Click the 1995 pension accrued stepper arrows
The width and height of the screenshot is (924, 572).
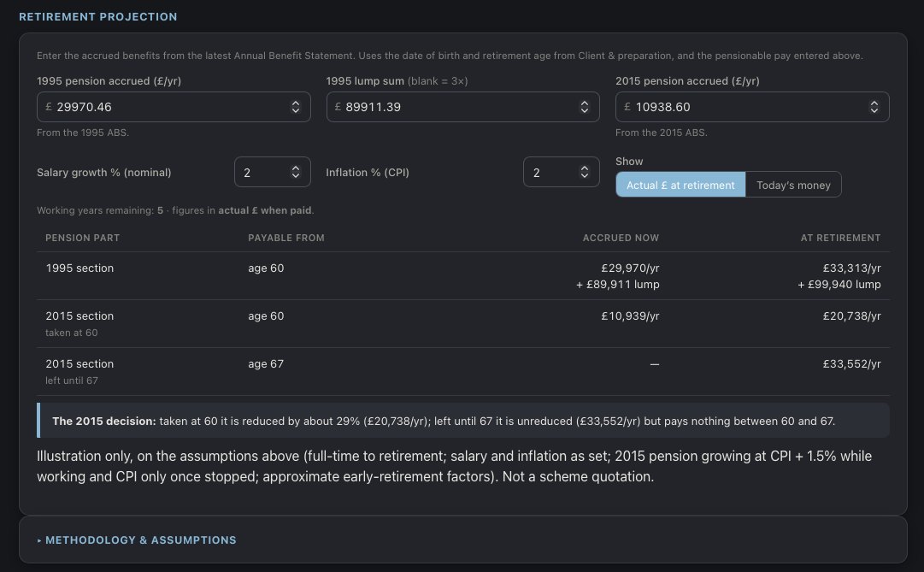point(295,107)
